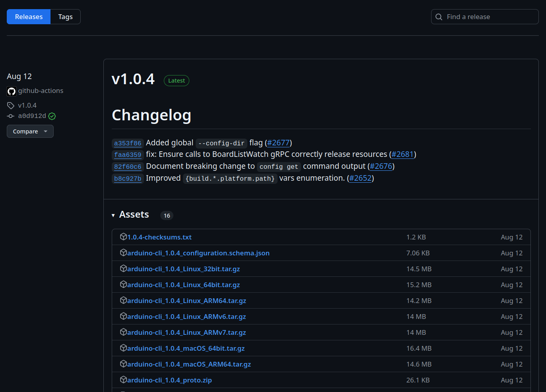The width and height of the screenshot is (546, 392).
Task: Download arduino-cli_1.0.4_Linux_ARM64.tar.gz
Action: pyautogui.click(x=187, y=301)
